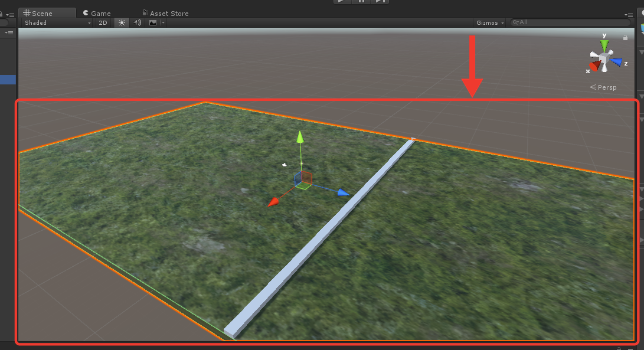Image resolution: width=644 pixels, height=350 pixels.
Task: Toggle Persp projection label
Action: click(x=603, y=87)
